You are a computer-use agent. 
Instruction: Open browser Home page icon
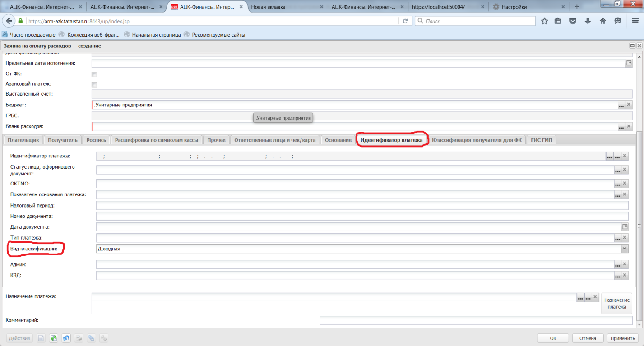[x=602, y=21]
